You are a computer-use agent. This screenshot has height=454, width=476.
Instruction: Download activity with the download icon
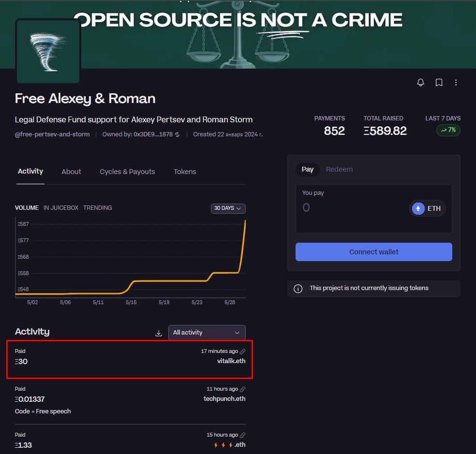pos(158,333)
